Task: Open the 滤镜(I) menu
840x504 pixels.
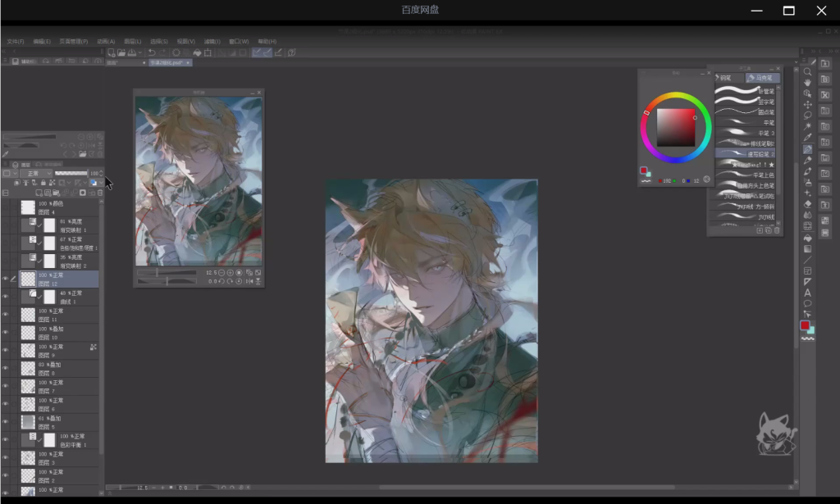Action: point(212,41)
